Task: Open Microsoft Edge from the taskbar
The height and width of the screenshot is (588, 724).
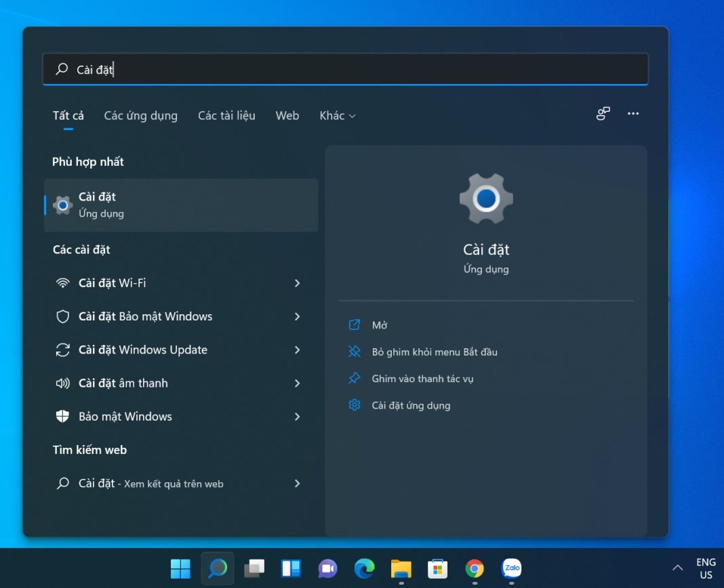Action: [x=364, y=568]
